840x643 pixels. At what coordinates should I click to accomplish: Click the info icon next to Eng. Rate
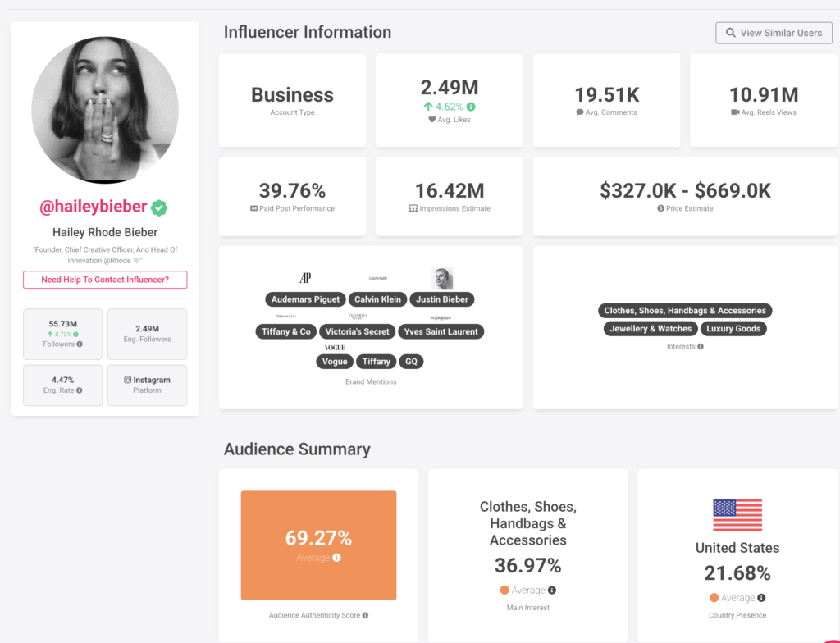[80, 390]
